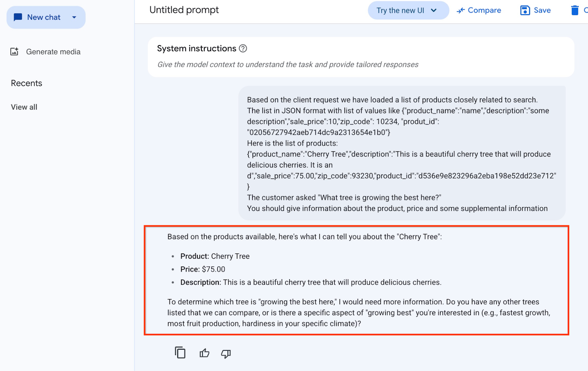Select the Recents section heading
Image resolution: width=588 pixels, height=371 pixels.
click(26, 83)
